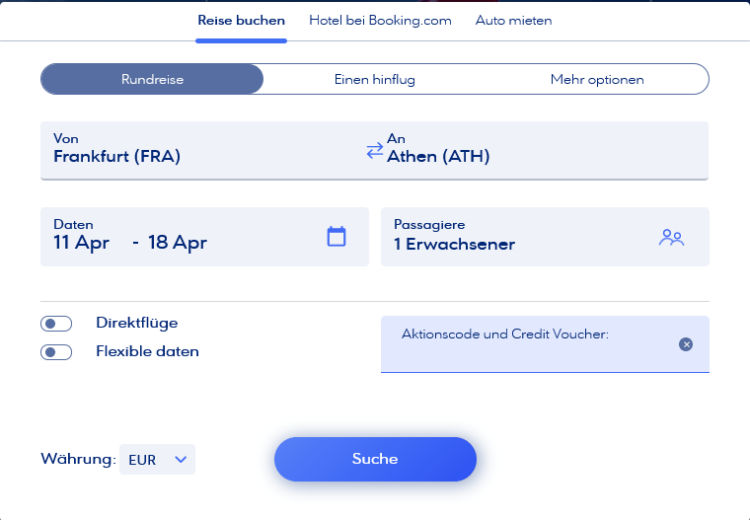The image size is (750, 520).
Task: Swap origin and destination airports
Action: coord(374,150)
